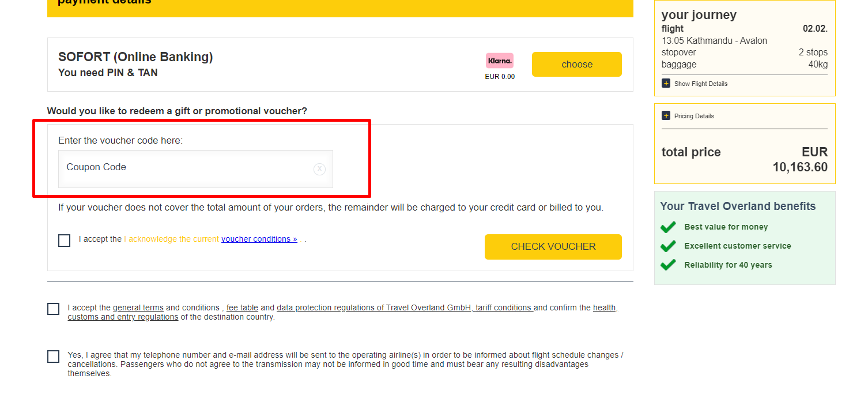Open the voucher conditions link
The height and width of the screenshot is (405, 868).
coord(259,239)
